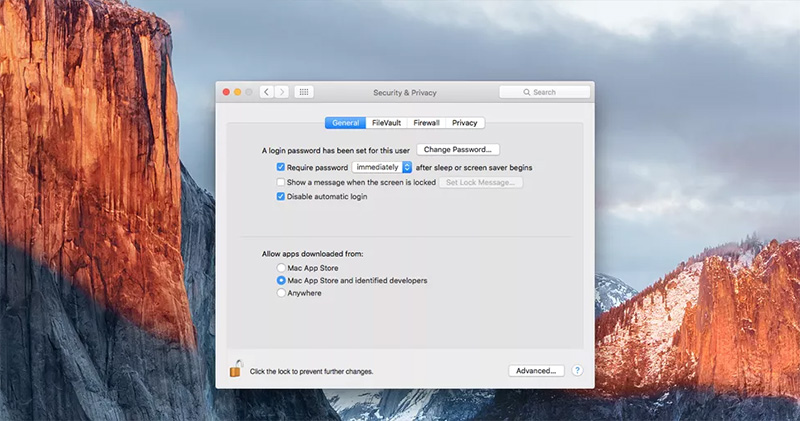The image size is (800, 421).
Task: Click the magnifier icon in the search field
Action: pos(527,92)
